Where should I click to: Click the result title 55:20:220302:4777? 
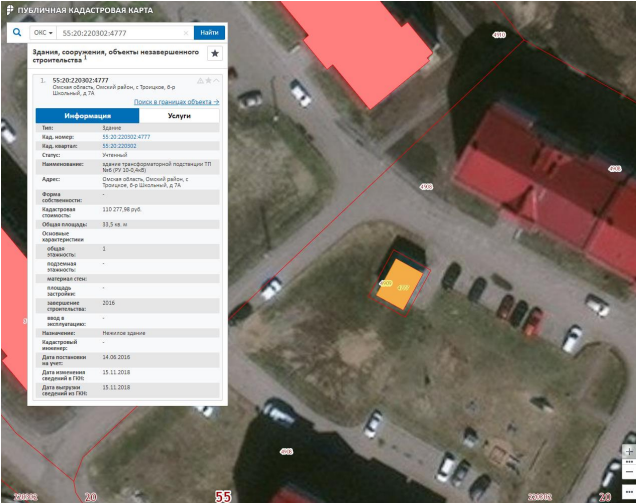click(x=80, y=80)
